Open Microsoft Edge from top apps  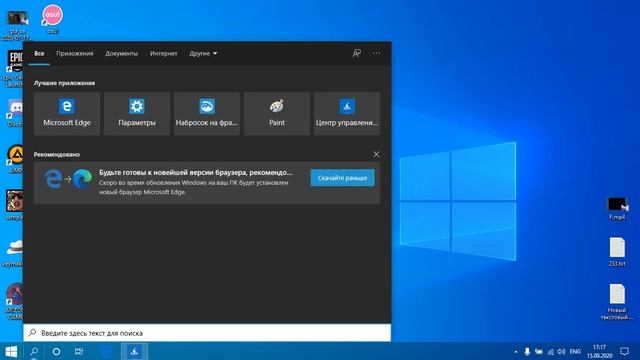[x=67, y=113]
